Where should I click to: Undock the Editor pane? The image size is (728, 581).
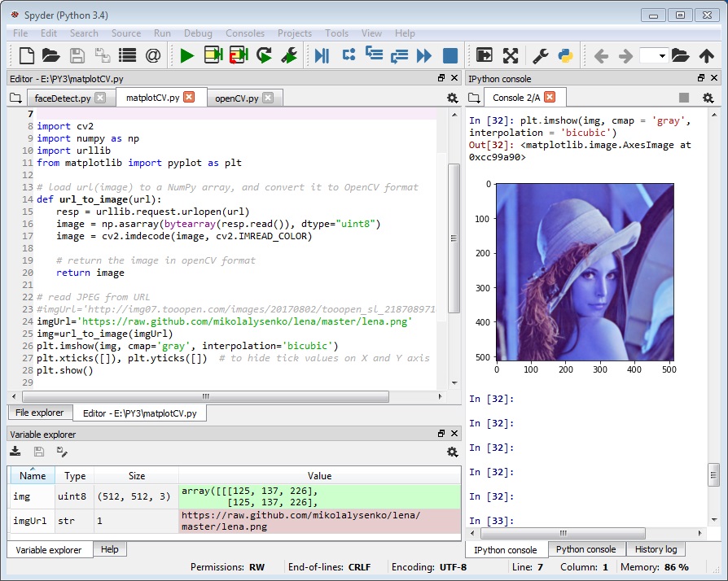tap(441, 78)
